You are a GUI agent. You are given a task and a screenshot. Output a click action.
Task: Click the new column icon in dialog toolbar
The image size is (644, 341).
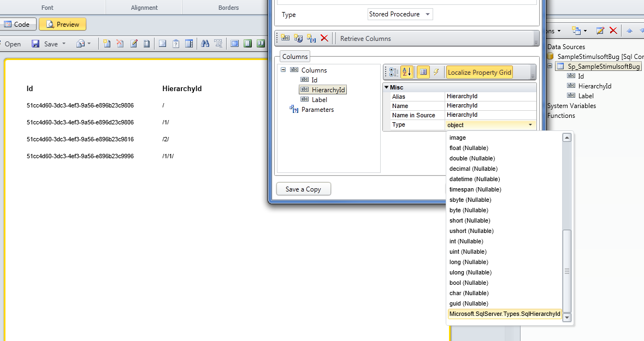(x=286, y=38)
